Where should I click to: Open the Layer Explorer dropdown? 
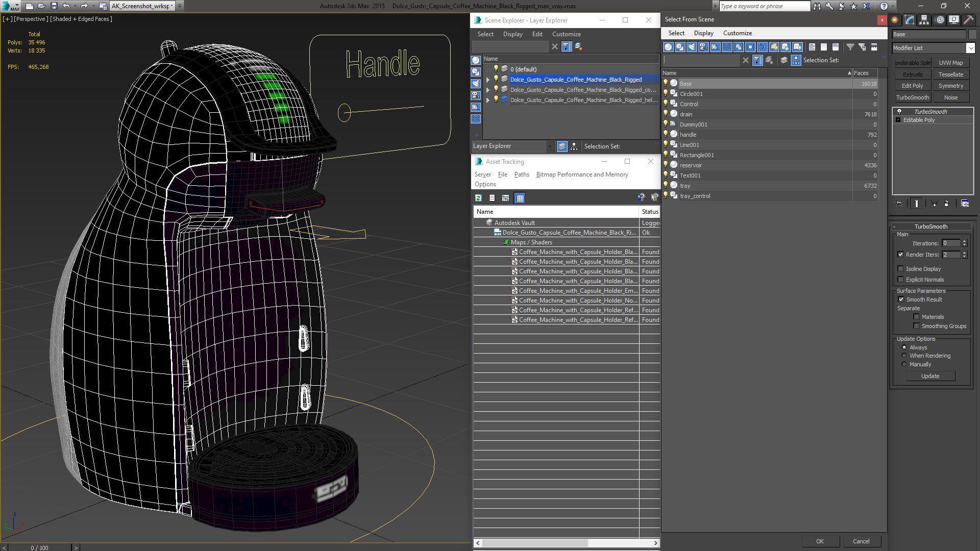coord(549,146)
